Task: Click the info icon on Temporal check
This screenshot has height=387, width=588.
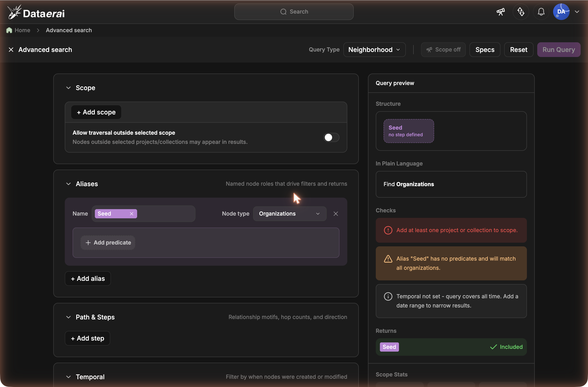Action: point(388,296)
